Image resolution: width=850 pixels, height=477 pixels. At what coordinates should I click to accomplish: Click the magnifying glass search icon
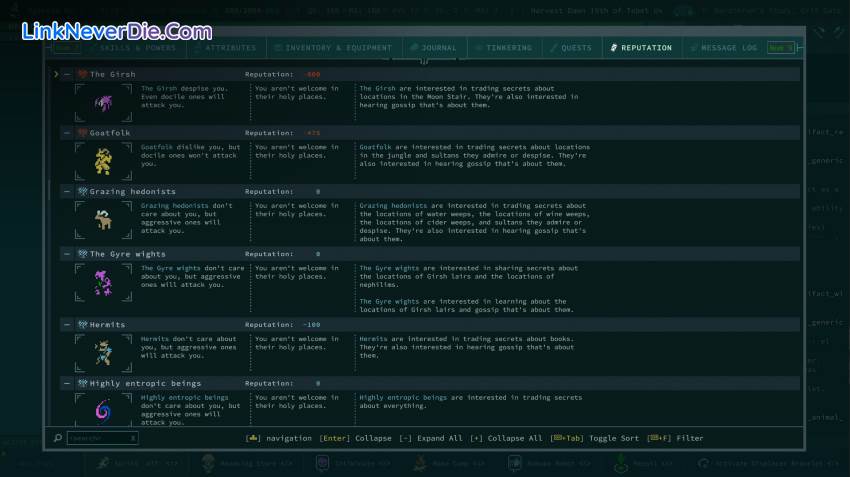pos(58,438)
